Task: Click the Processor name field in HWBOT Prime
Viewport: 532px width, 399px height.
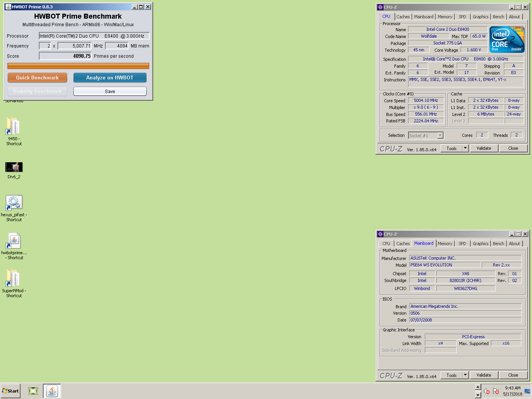Action: point(94,36)
